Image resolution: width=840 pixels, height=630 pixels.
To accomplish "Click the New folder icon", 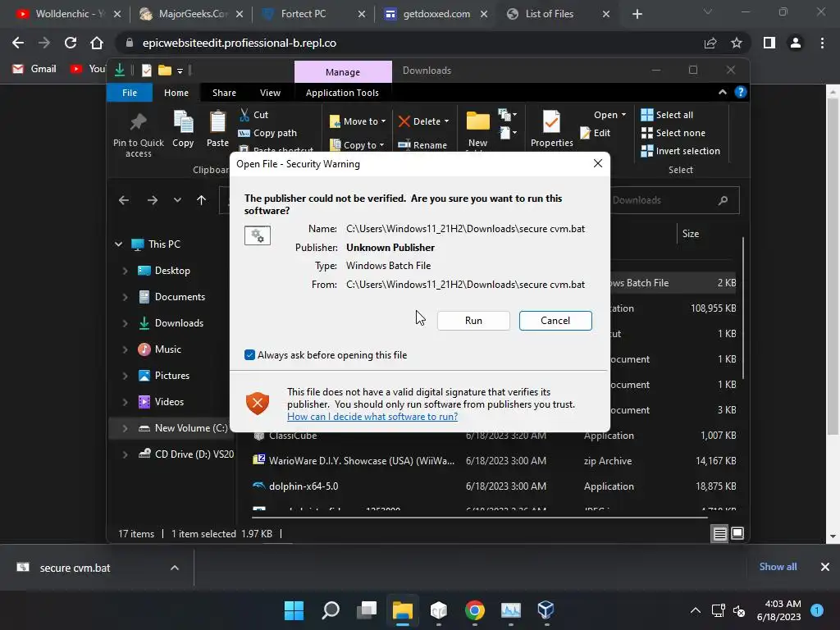I will tap(477, 121).
